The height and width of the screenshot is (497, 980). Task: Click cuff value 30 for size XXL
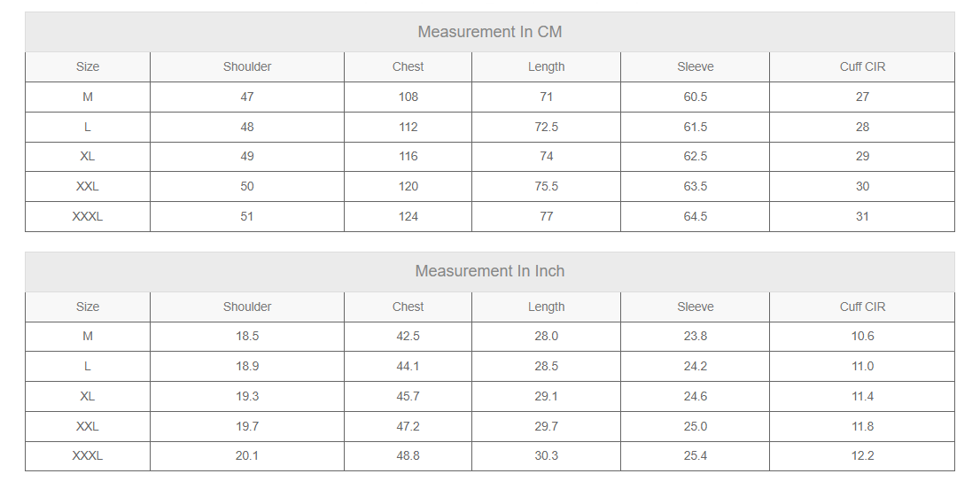tap(862, 186)
